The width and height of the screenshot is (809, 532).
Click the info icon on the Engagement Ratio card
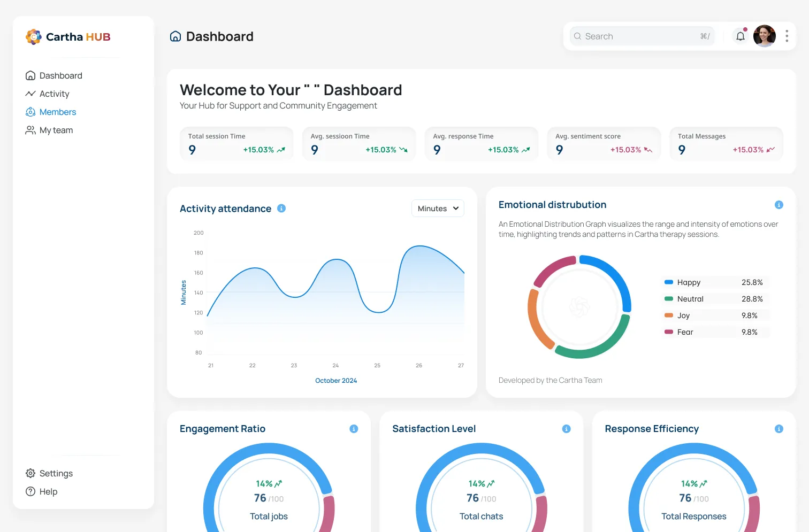354,429
